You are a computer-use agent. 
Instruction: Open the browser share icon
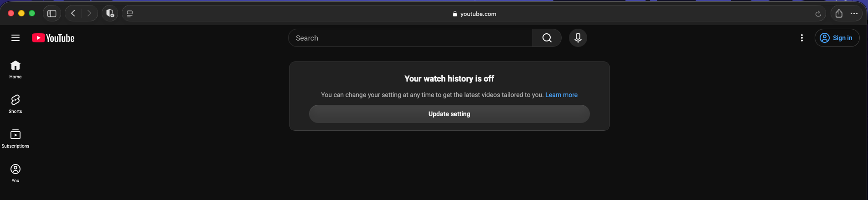click(x=839, y=14)
